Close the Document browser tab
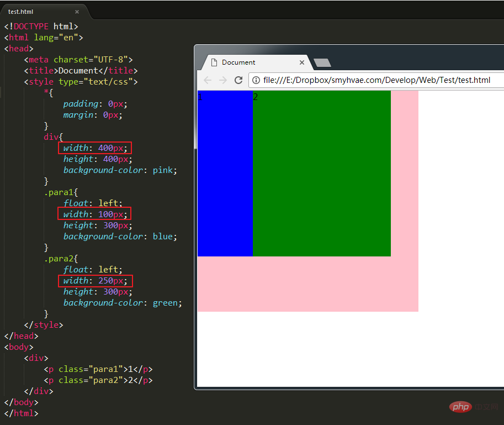Screen dimensions: 504x425 (302, 62)
